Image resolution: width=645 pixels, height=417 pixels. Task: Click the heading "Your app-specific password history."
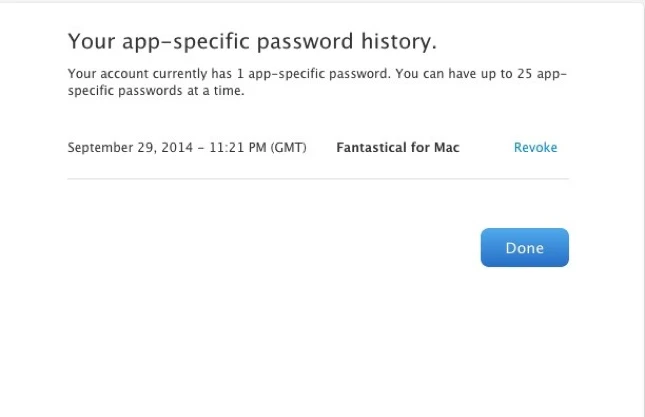252,42
